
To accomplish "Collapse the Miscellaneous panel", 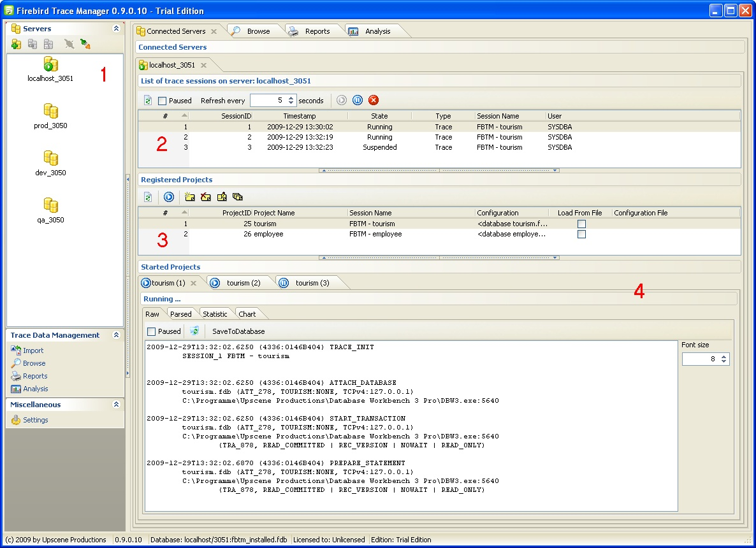I will pos(116,405).
